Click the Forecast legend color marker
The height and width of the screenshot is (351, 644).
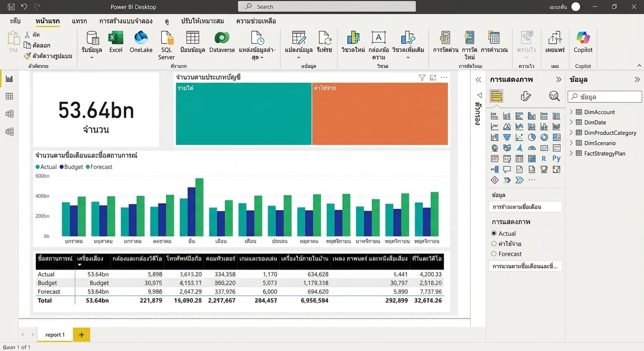pyautogui.click(x=88, y=167)
